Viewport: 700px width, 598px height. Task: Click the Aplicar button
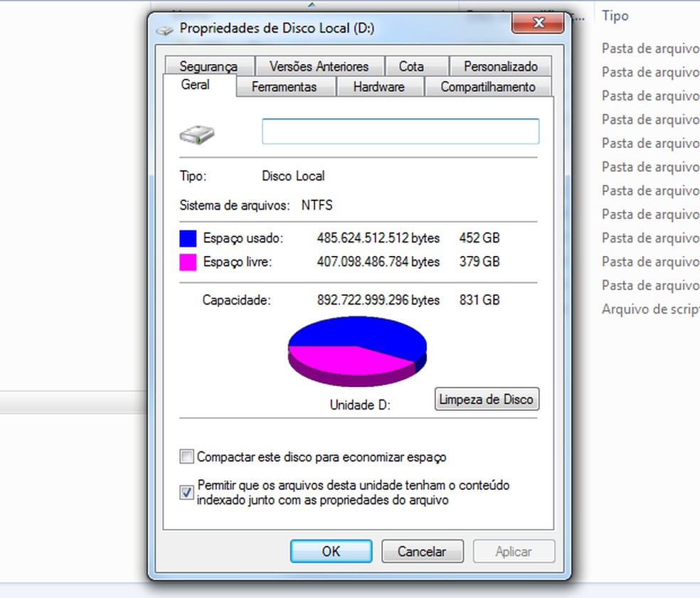click(514, 552)
